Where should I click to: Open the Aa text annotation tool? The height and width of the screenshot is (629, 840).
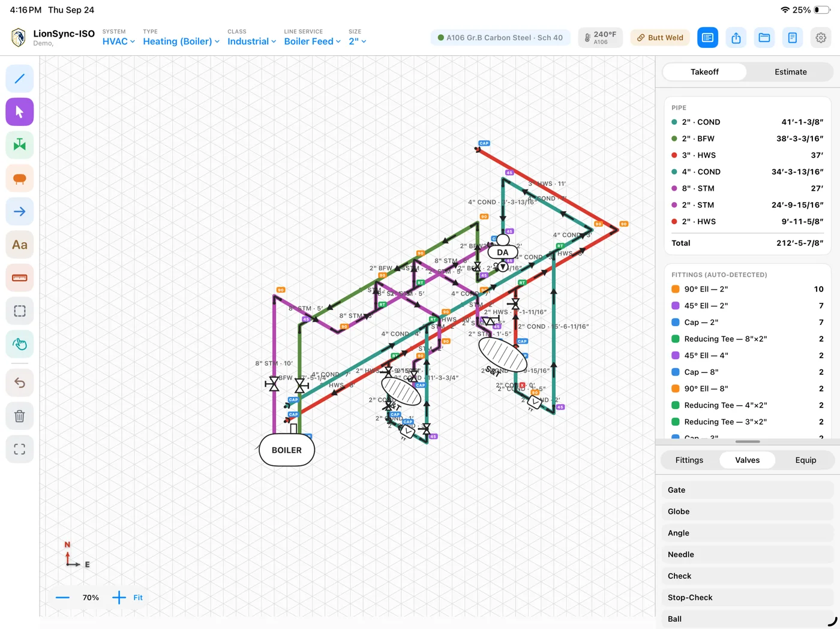(20, 245)
